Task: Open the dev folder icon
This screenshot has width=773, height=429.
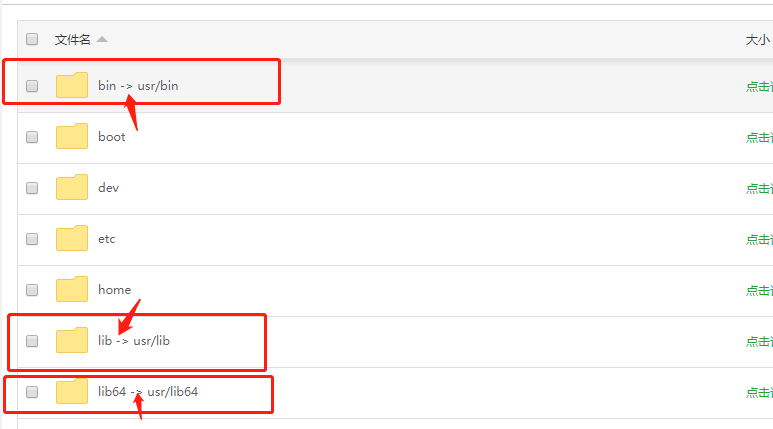Action: [72, 187]
